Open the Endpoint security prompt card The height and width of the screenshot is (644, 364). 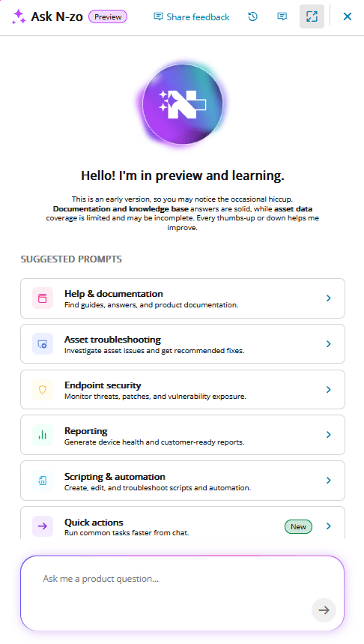[183, 389]
